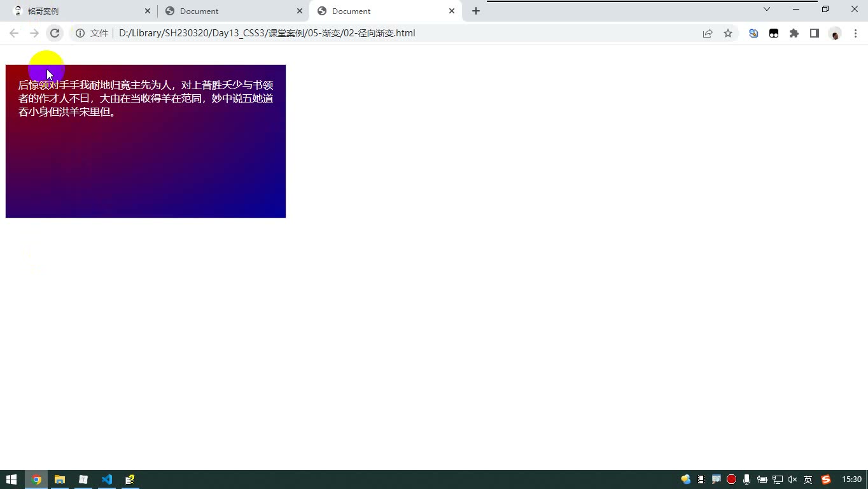Open the Extensions puzzle icon
The image size is (868, 489).
click(x=794, y=33)
